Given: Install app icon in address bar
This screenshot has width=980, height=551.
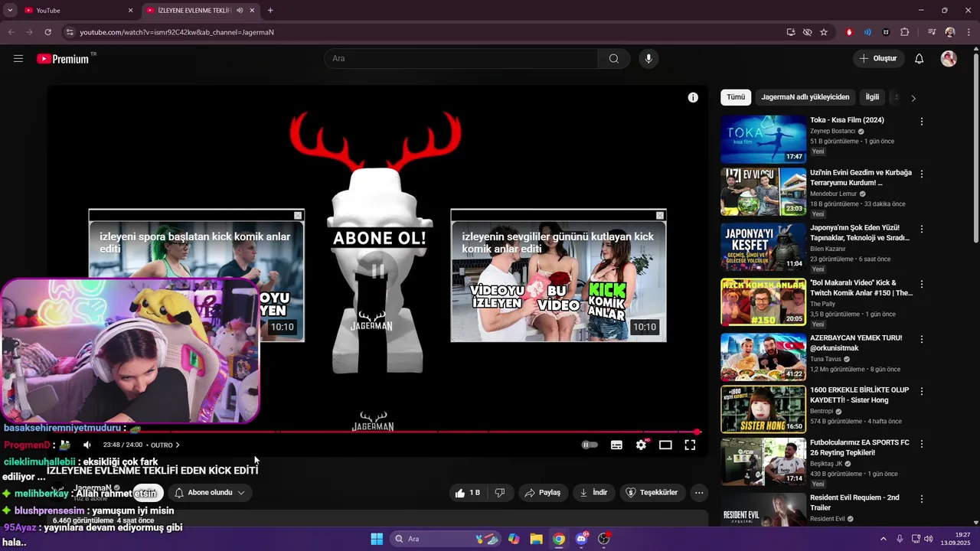Looking at the screenshot, I should (x=791, y=32).
